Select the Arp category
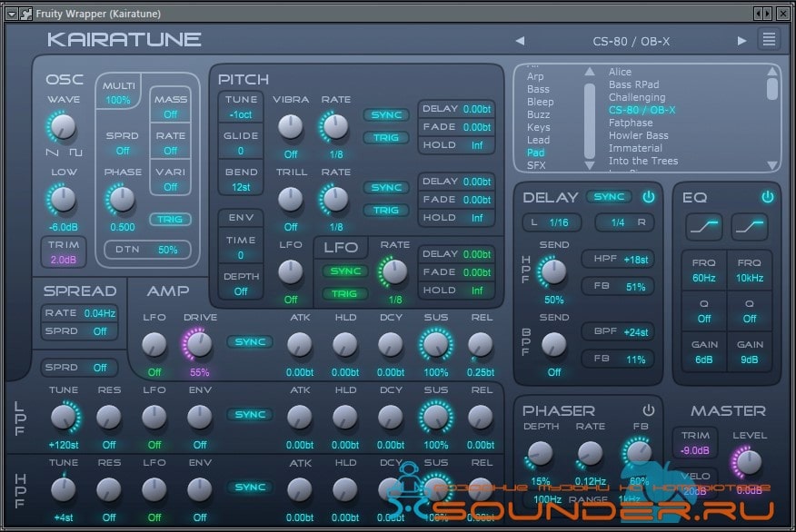 535,76
